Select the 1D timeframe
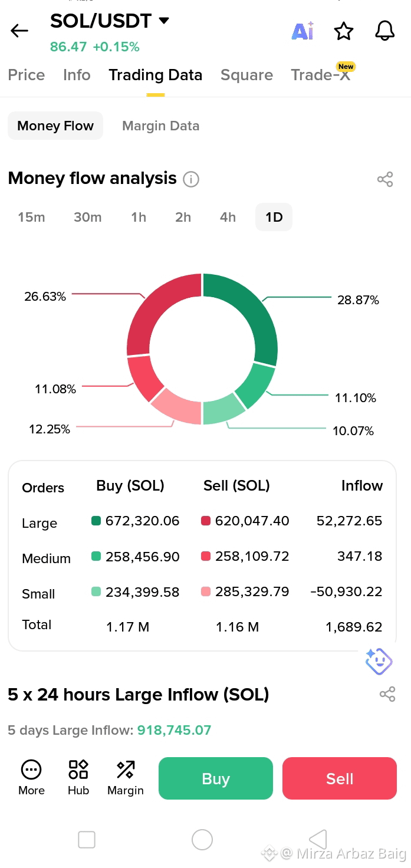This screenshot has width=411, height=868. coord(274,217)
